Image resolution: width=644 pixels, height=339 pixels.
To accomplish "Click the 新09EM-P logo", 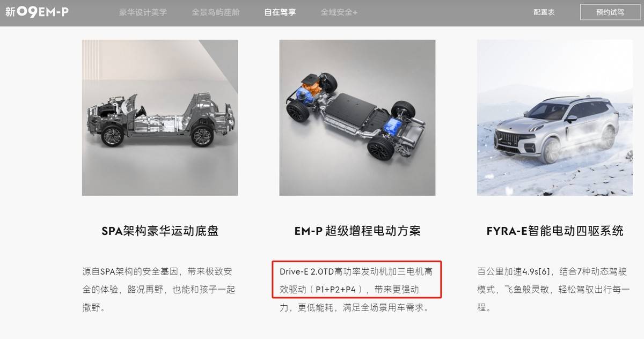I will coord(37,11).
